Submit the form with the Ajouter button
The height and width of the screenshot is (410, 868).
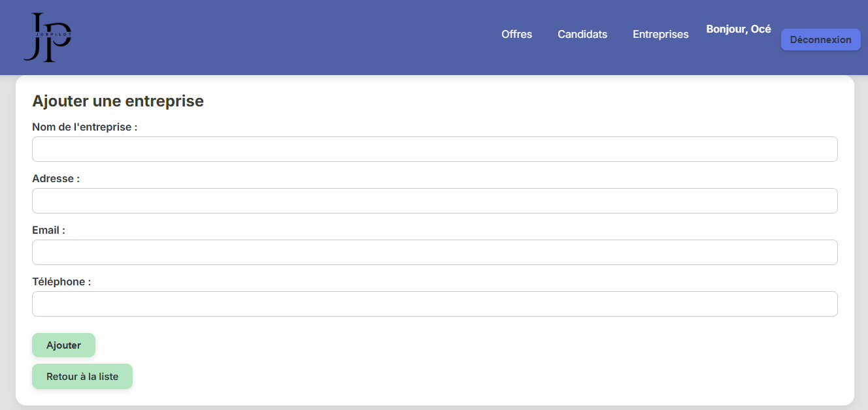pyautogui.click(x=63, y=345)
